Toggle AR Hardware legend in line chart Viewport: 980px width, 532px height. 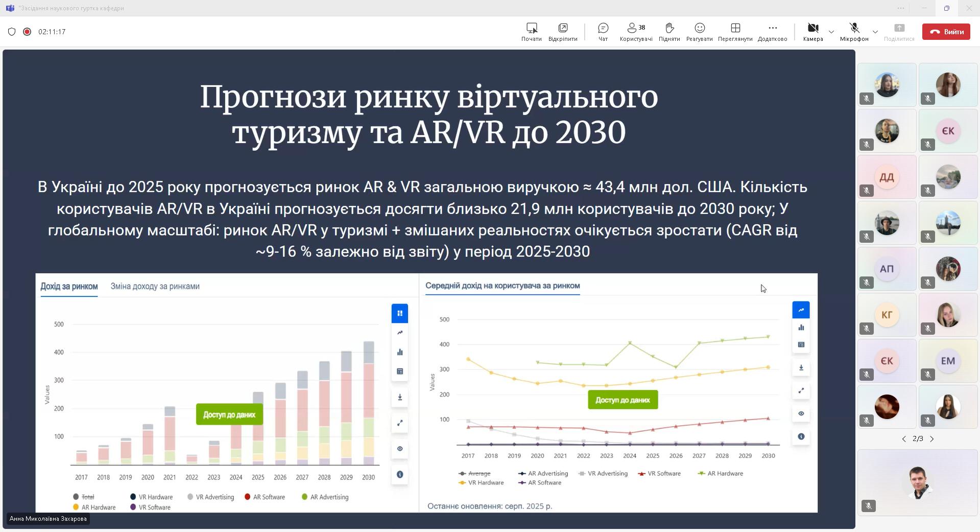721,474
